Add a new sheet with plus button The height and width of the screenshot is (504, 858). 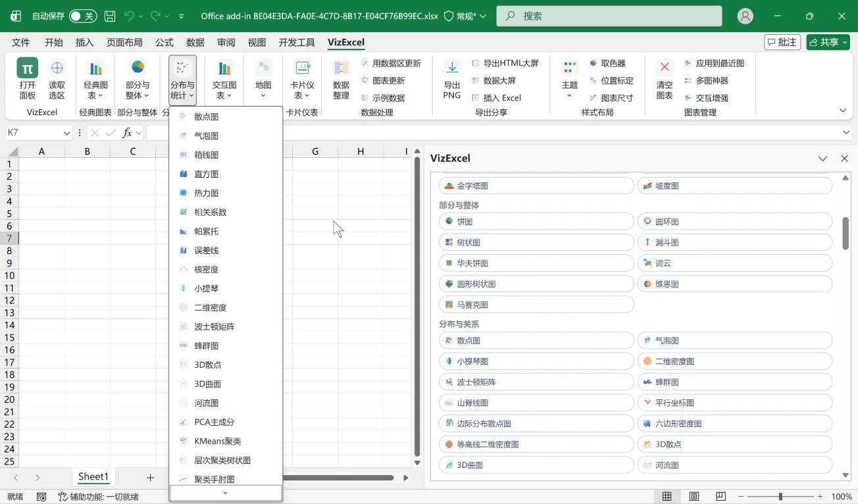click(x=150, y=478)
